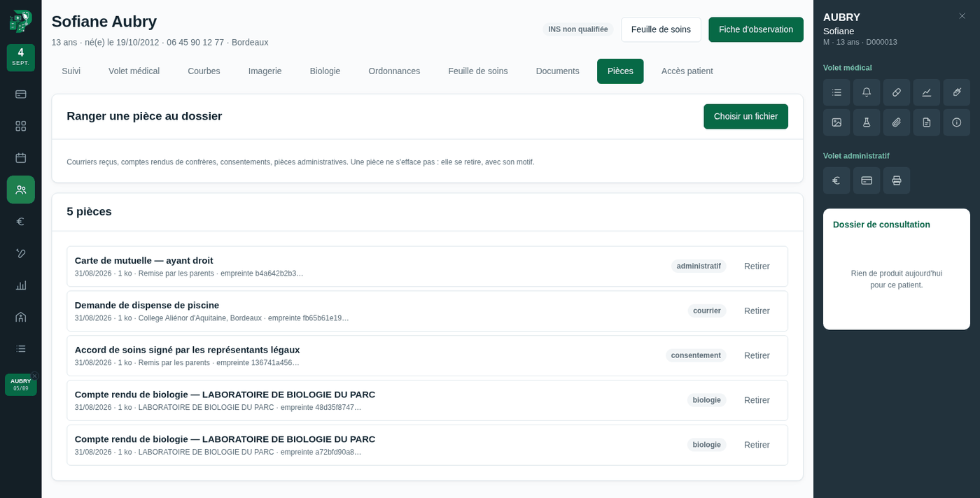Click the consentement tag
Viewport: 980px width, 498px height.
tap(696, 356)
